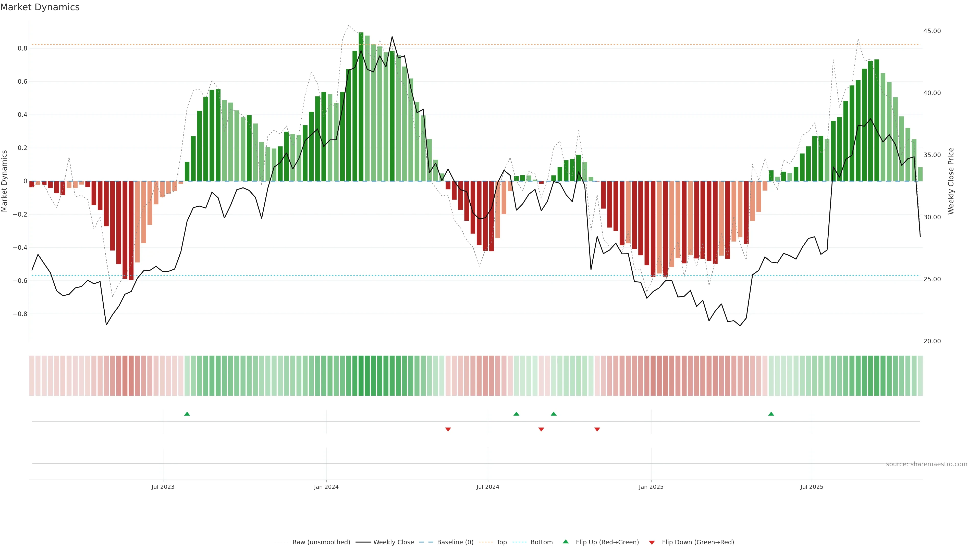The width and height of the screenshot is (980, 551).
Task: Click the Flip Down red triangle legend icon
Action: tap(652, 543)
